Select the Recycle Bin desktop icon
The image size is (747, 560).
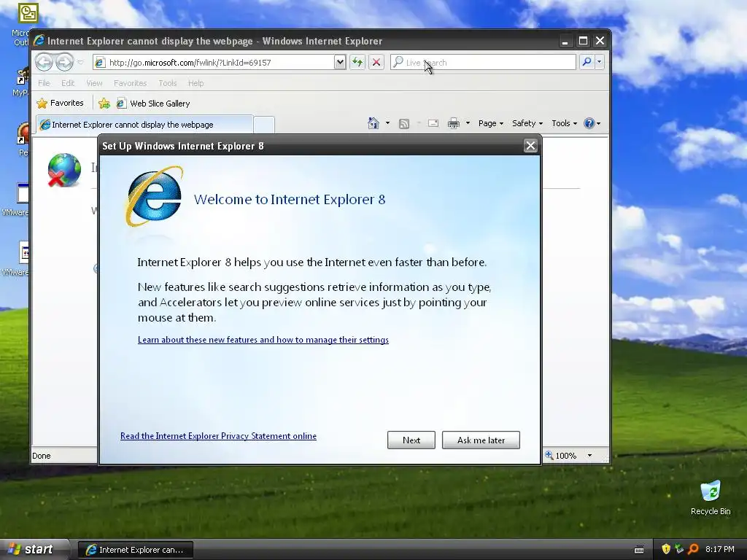[x=711, y=498]
